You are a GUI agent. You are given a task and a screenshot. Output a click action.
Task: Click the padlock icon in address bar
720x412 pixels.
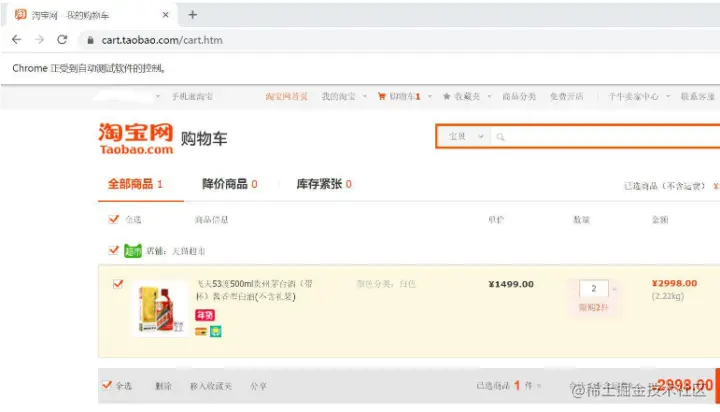[90, 40]
